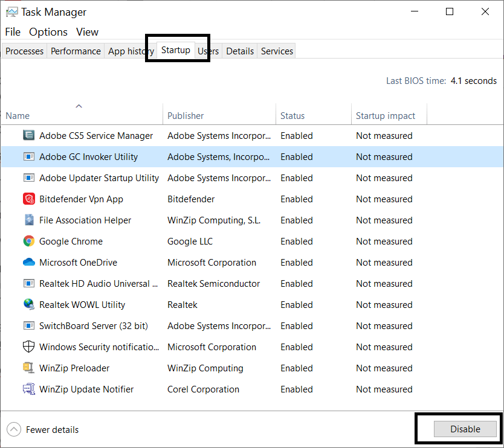Switch to the App history tab
Viewport: 504px width, 448px height.
tap(129, 51)
